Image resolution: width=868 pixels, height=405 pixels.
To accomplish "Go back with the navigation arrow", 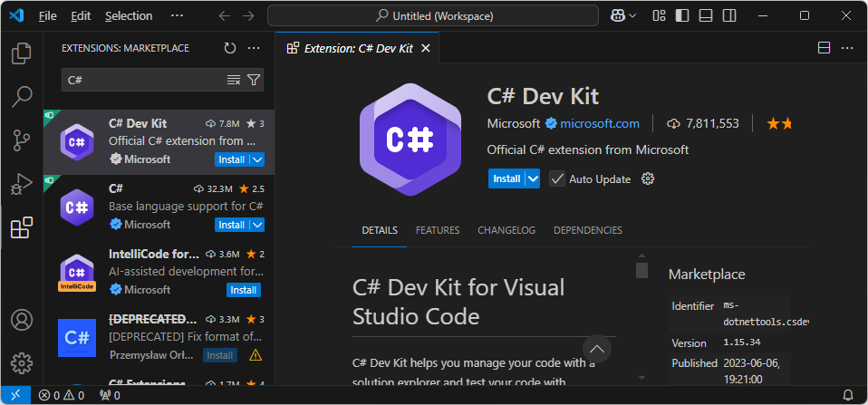I will [224, 16].
